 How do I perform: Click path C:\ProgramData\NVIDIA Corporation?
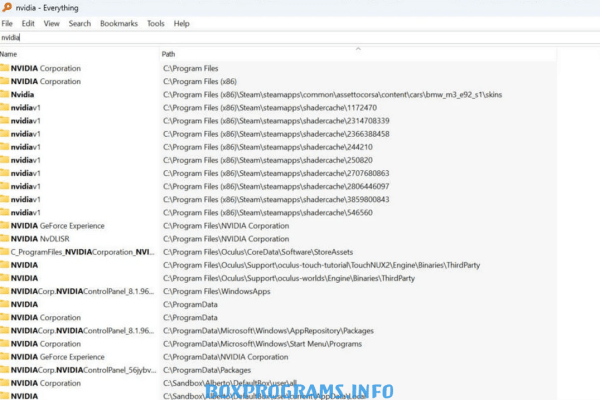tap(226, 357)
